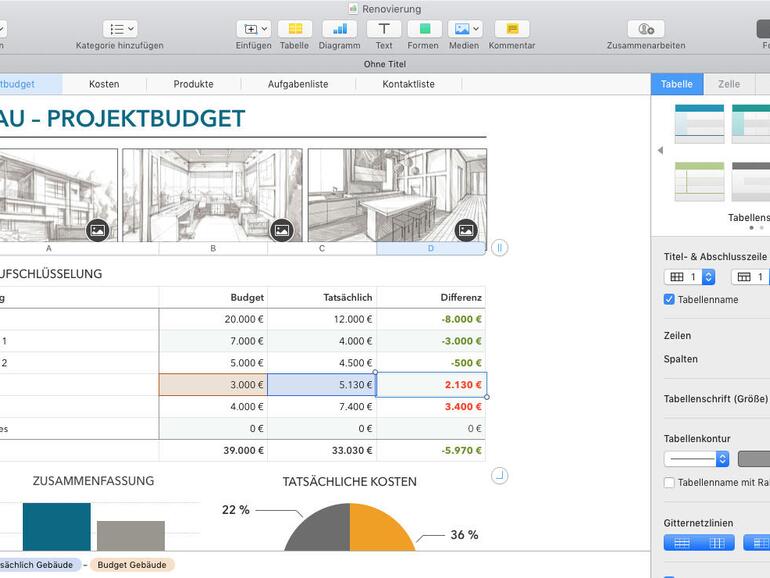Replace image via third sketch's media icon
This screenshot has width=770, height=578.
[466, 230]
